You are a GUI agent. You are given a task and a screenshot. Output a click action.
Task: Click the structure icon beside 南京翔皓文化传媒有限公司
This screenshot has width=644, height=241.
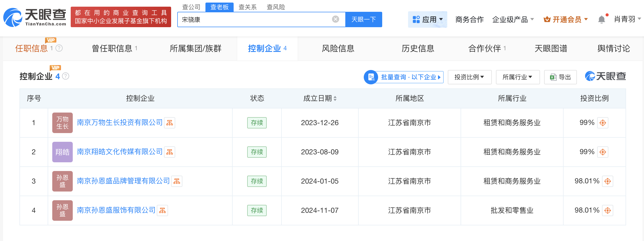[x=170, y=152]
